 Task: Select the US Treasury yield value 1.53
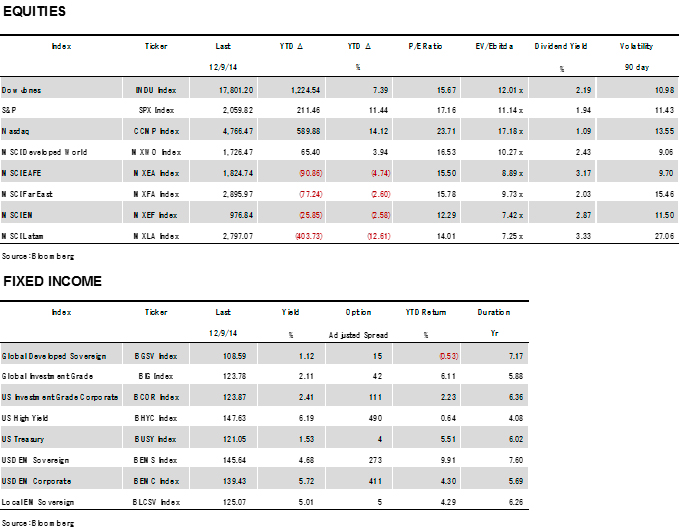[292, 438]
